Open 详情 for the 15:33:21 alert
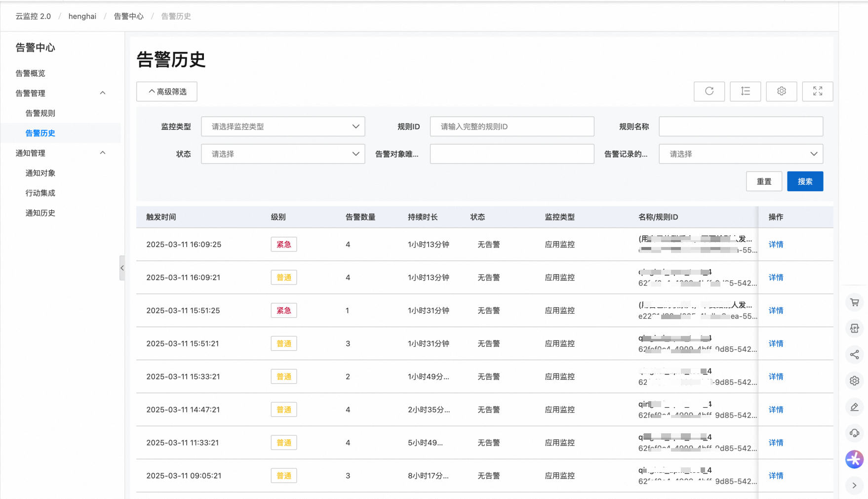The image size is (868, 499). click(776, 377)
